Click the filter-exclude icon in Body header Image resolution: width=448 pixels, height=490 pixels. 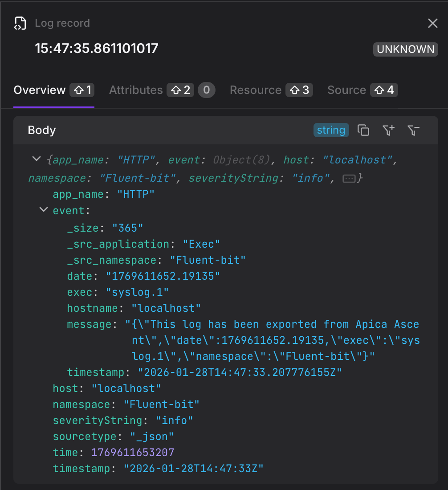[413, 130]
